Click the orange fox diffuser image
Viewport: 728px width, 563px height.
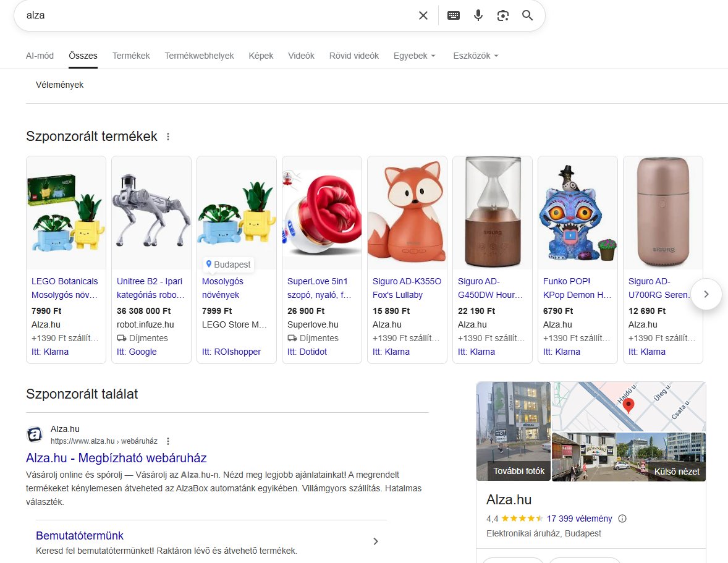pyautogui.click(x=407, y=213)
